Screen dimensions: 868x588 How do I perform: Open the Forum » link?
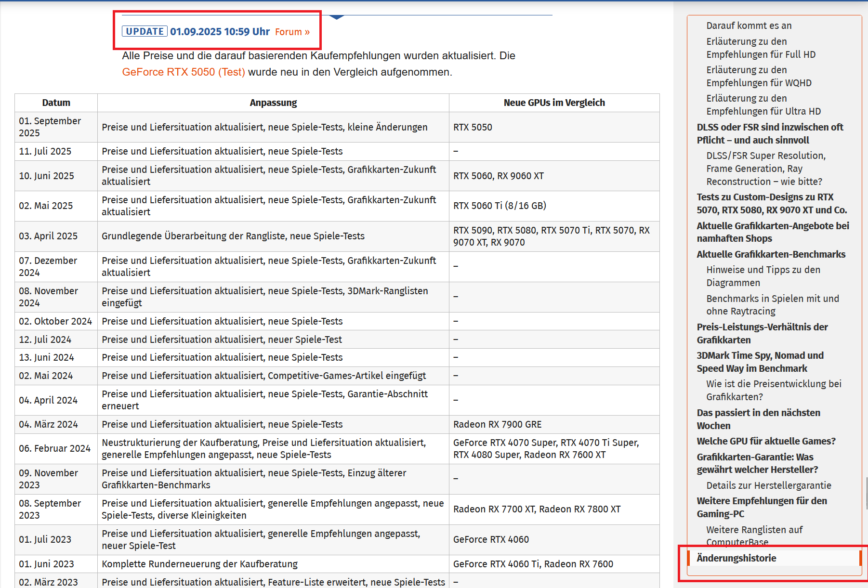point(292,32)
